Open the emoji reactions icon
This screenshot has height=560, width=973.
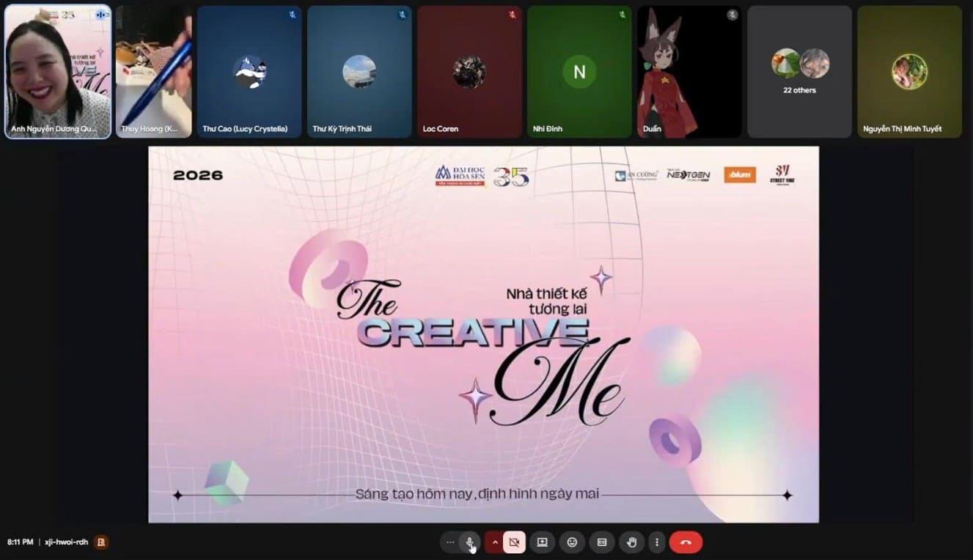[x=572, y=542]
